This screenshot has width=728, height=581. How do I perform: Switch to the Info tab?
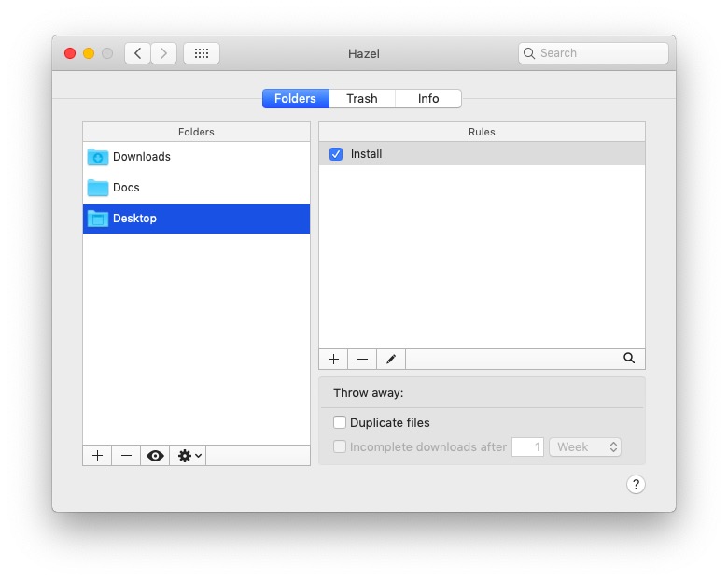click(428, 98)
